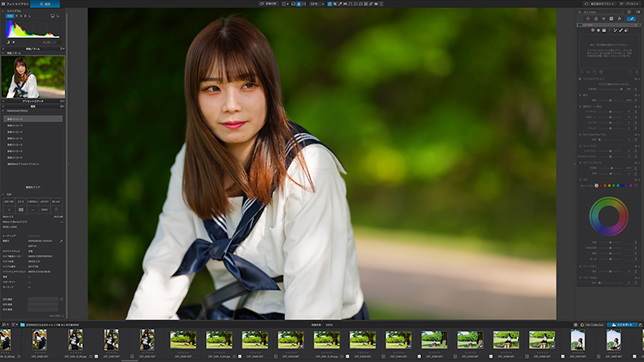Toggle highlight clipping sun indicator under histogram
The height and width of the screenshot is (362, 644).
pos(14,42)
